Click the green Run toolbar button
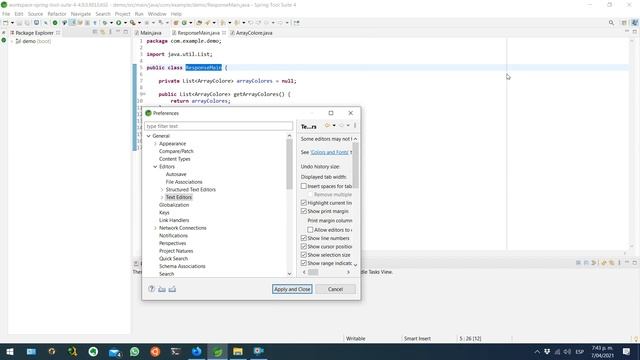This screenshot has width=640, height=360. [118, 23]
